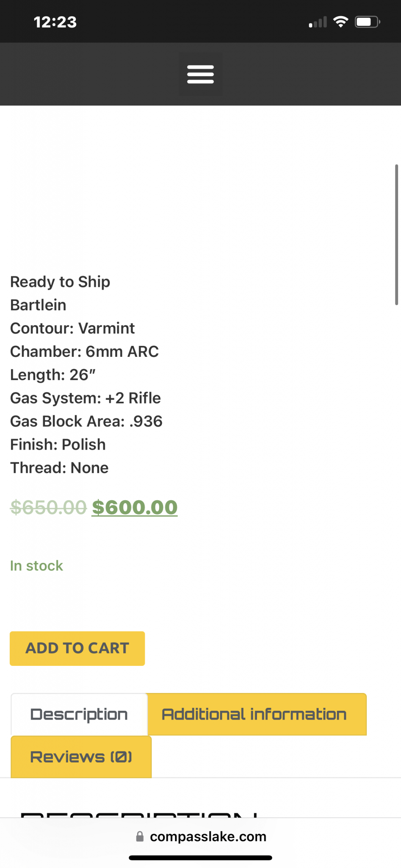Image resolution: width=401 pixels, height=868 pixels.
Task: Switch to the Description tab
Action: [x=79, y=715]
